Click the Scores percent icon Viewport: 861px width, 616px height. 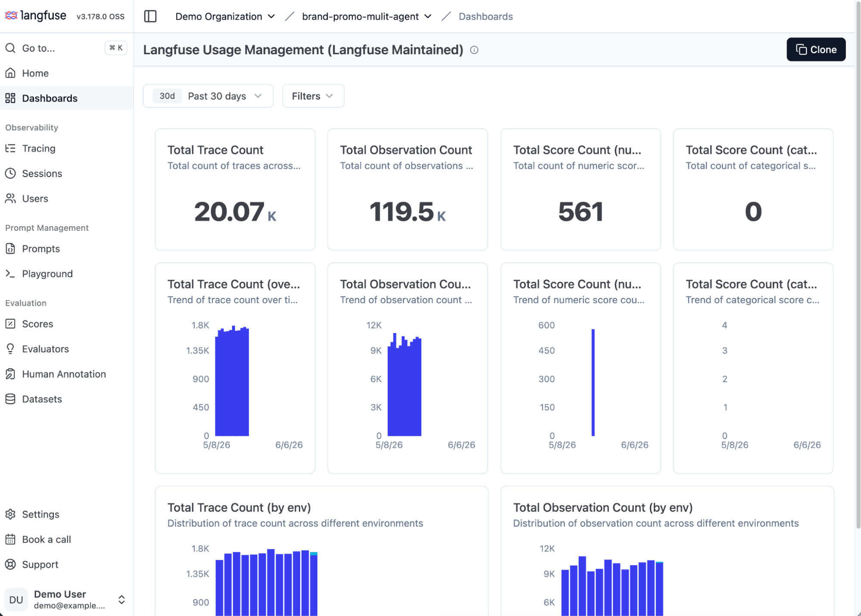pos(10,324)
